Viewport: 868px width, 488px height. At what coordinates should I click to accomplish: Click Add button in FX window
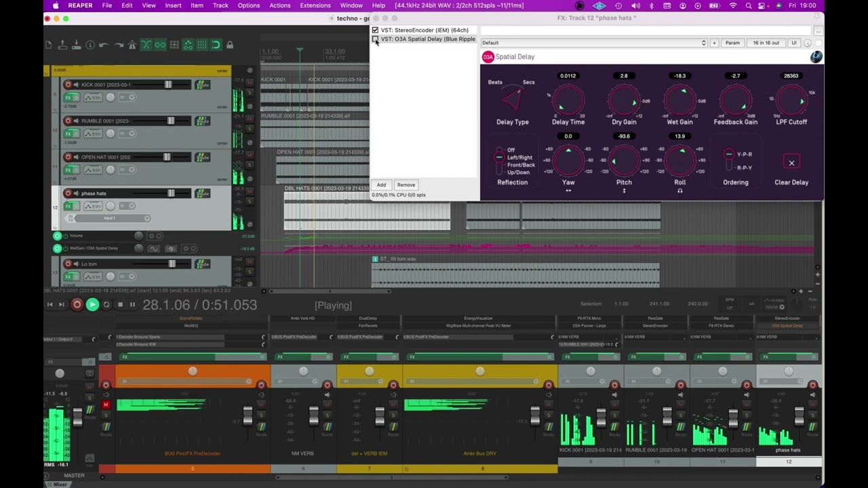(x=381, y=185)
